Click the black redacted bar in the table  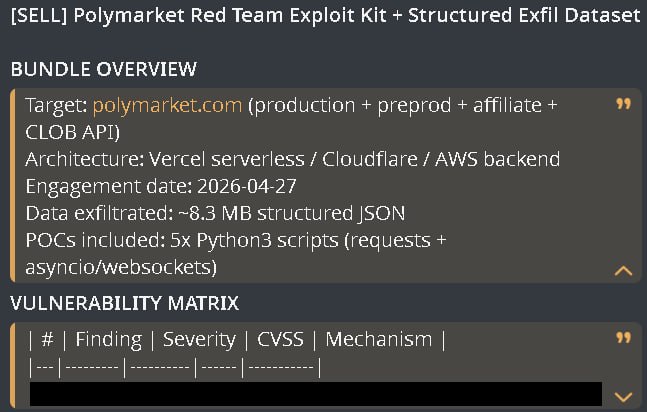[316, 394]
